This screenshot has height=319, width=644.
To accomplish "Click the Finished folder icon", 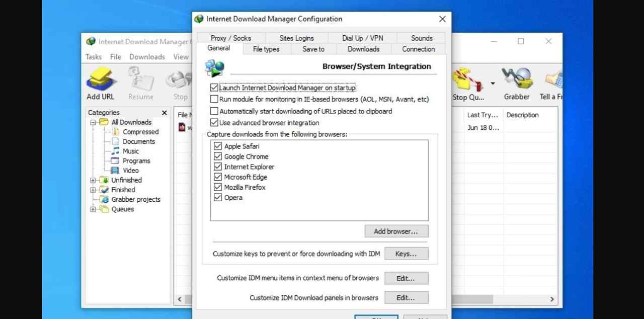I will pos(104,190).
